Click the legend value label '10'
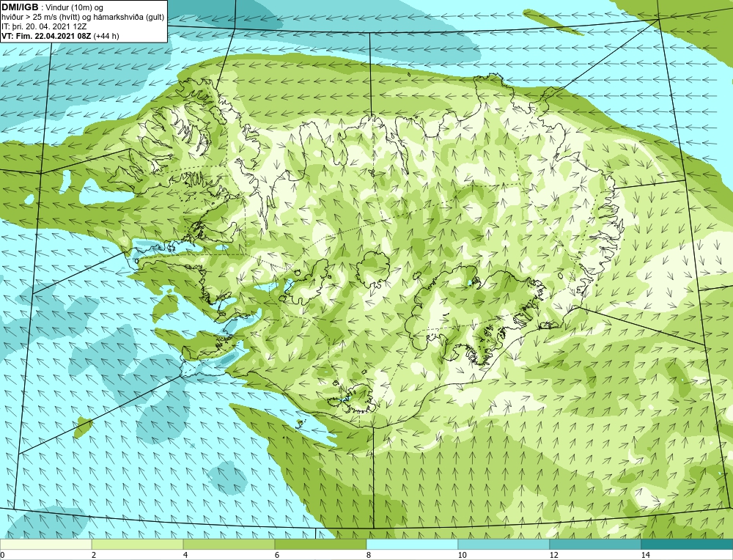 click(x=463, y=555)
